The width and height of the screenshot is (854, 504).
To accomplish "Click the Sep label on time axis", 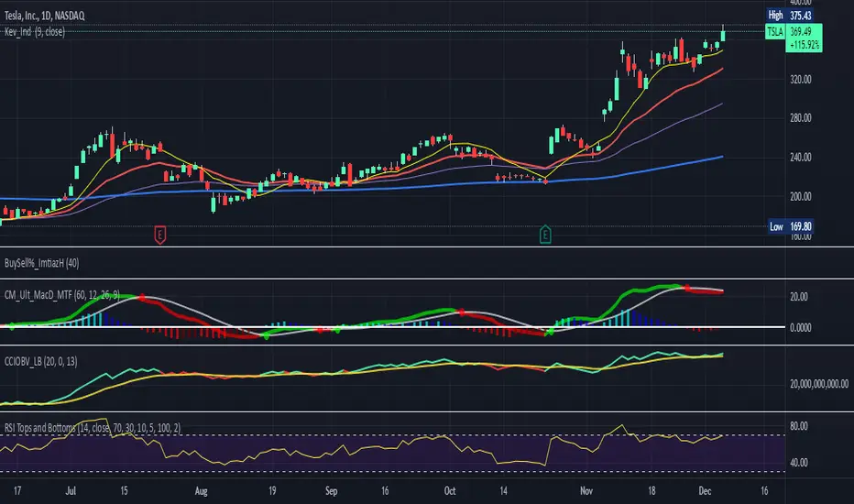I will (331, 489).
